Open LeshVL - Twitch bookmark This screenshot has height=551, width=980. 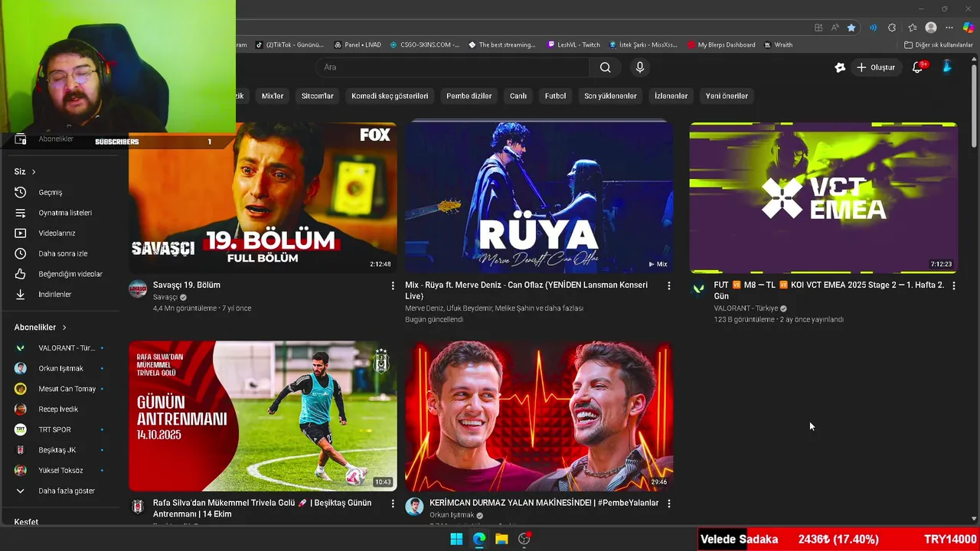(x=574, y=45)
